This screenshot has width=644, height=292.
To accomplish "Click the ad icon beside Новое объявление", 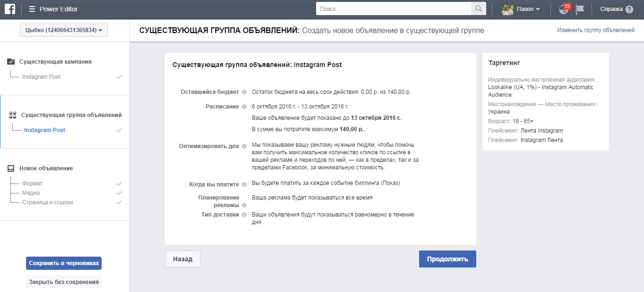I will 11,168.
